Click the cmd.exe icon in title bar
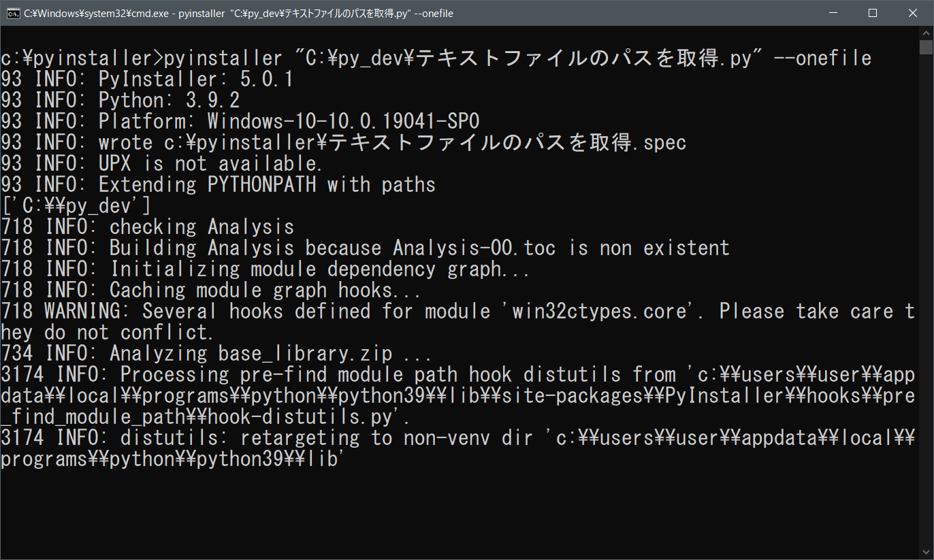The height and width of the screenshot is (560, 934). [12, 13]
